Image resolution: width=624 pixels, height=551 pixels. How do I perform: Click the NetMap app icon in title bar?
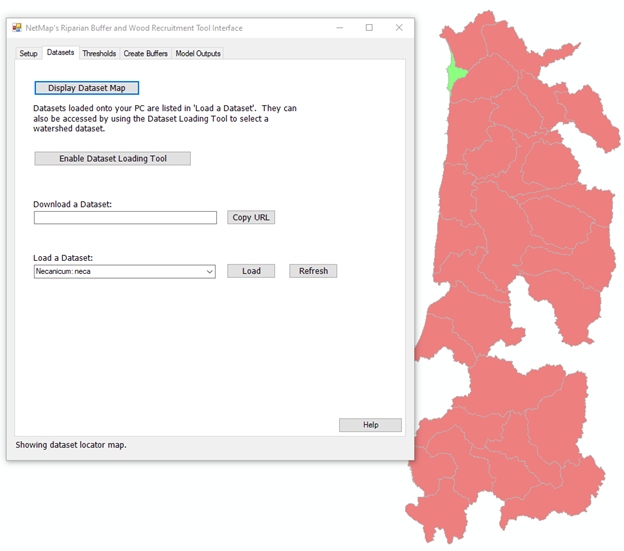click(x=16, y=28)
